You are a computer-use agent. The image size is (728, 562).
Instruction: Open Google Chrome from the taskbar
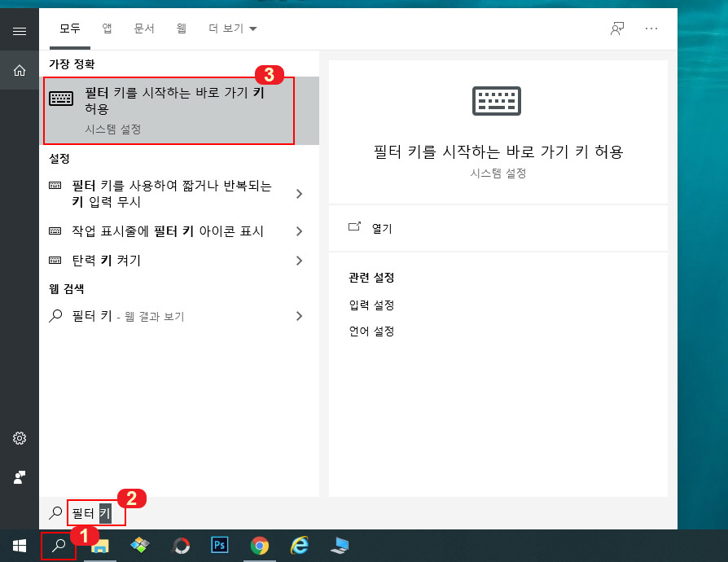tap(260, 546)
